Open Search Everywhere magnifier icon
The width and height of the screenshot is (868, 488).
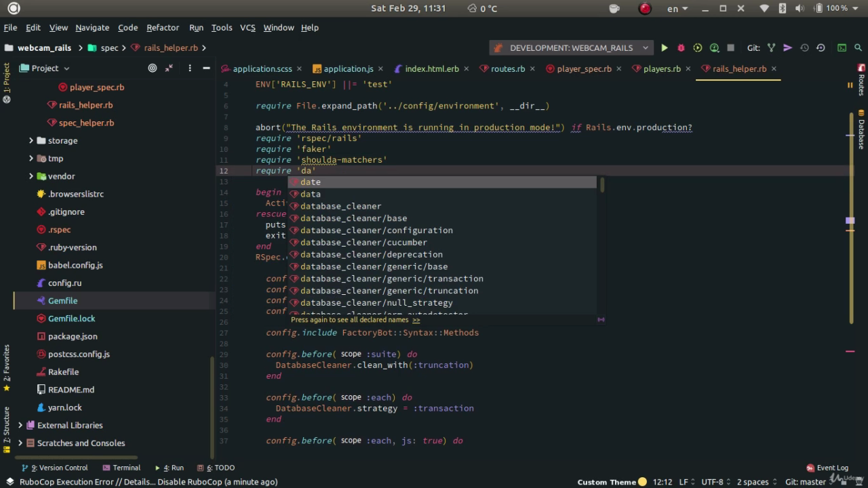[858, 48]
